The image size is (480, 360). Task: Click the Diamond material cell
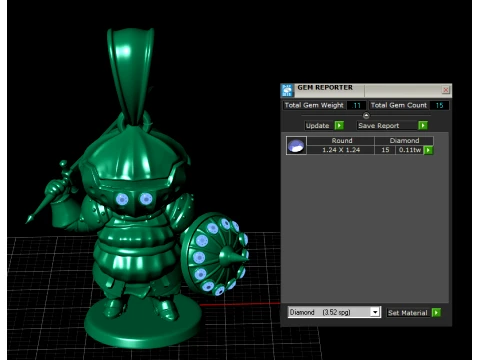[404, 141]
